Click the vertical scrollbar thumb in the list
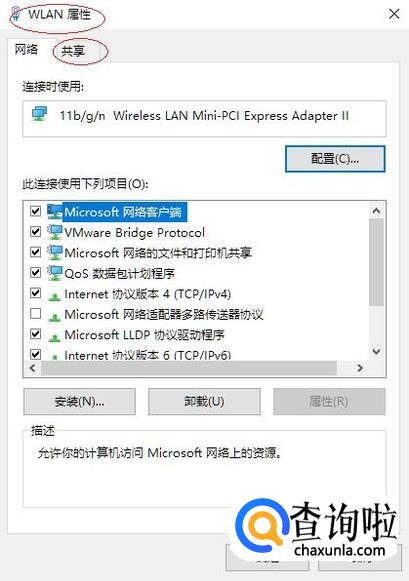 [x=376, y=262]
